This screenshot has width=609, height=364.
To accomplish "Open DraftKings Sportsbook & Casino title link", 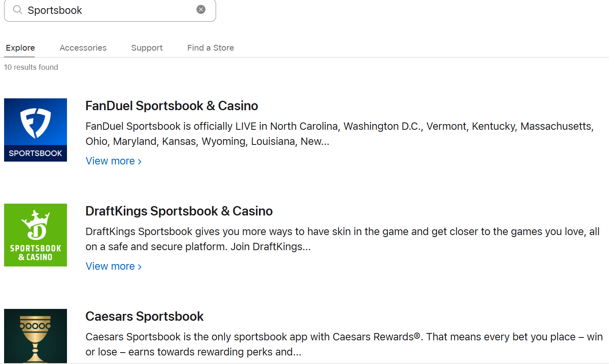I will (x=179, y=211).
